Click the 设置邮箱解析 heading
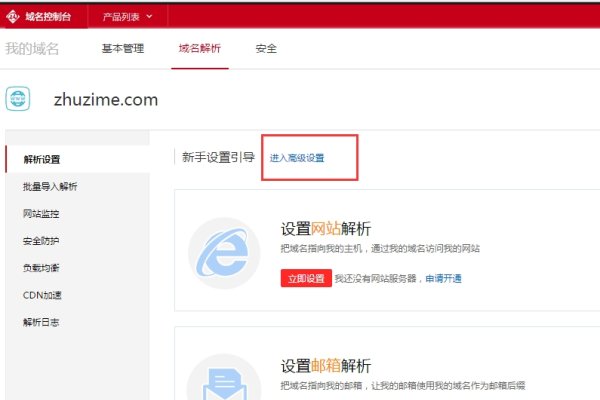 point(326,366)
